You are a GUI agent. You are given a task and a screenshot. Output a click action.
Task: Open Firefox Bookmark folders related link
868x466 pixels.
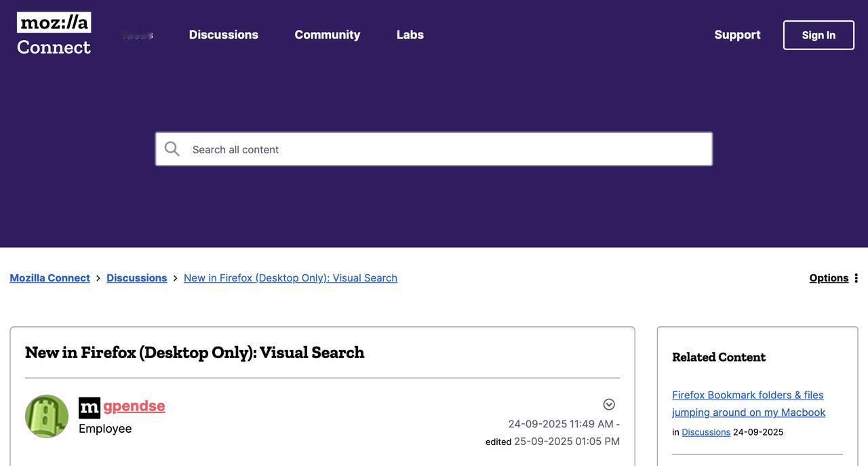[749, 404]
